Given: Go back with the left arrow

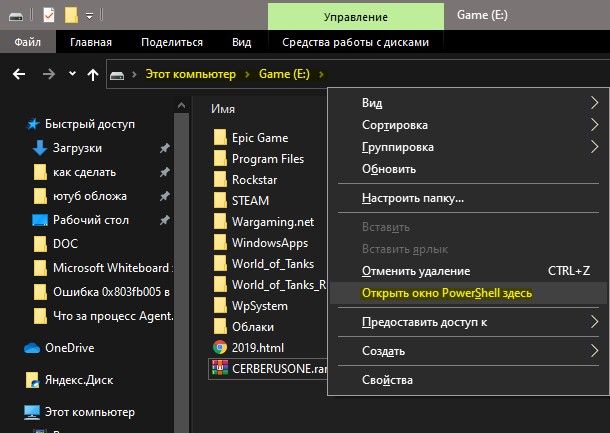Looking at the screenshot, I should [x=19, y=74].
